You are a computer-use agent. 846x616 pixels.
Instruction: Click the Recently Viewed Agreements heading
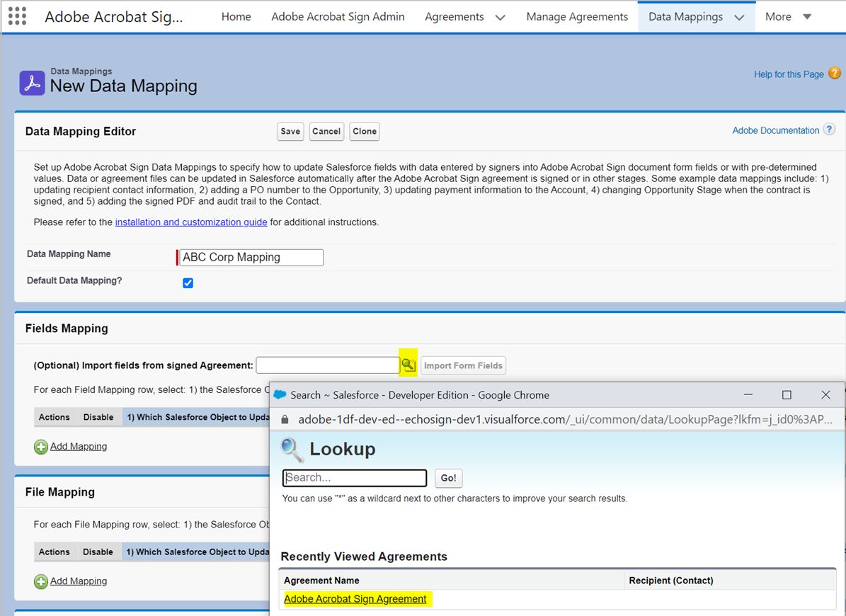pos(364,557)
